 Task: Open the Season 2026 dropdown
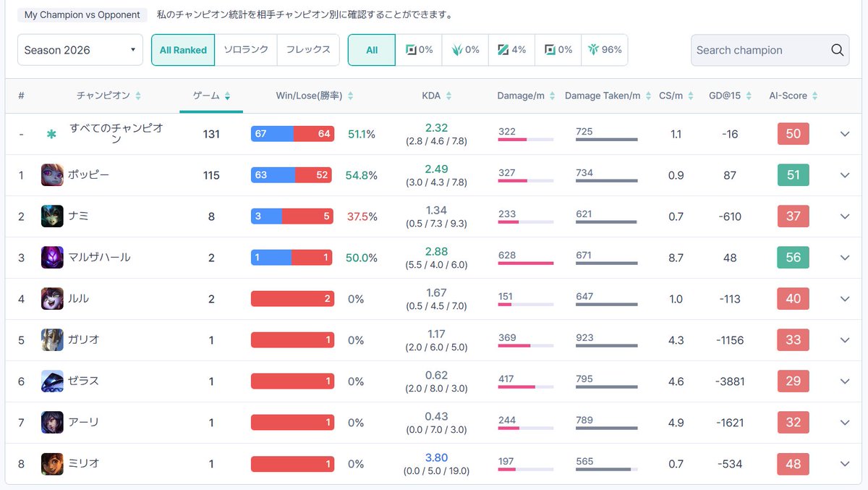point(80,50)
